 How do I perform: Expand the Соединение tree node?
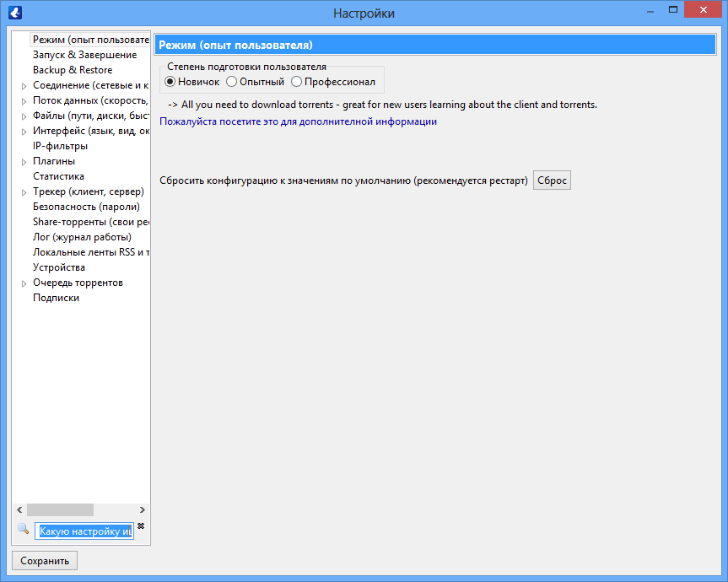[24, 86]
